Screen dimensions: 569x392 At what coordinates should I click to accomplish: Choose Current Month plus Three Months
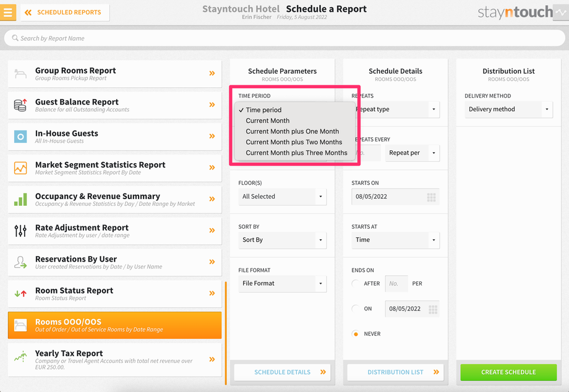click(296, 153)
